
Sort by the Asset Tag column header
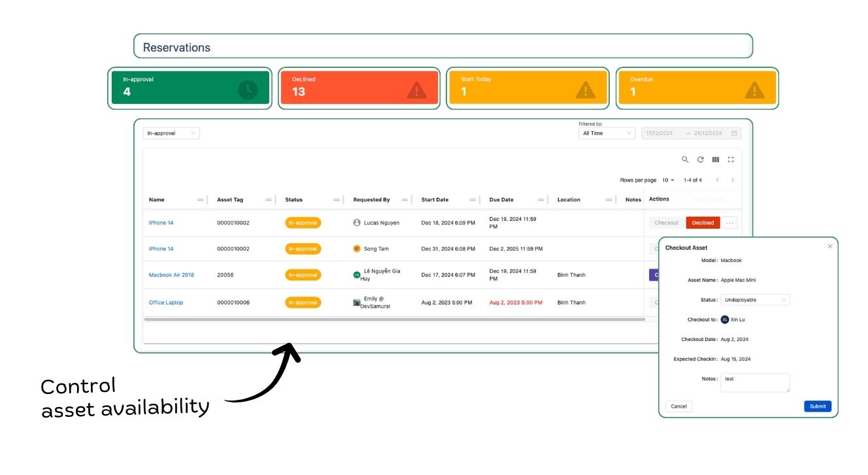(x=230, y=200)
